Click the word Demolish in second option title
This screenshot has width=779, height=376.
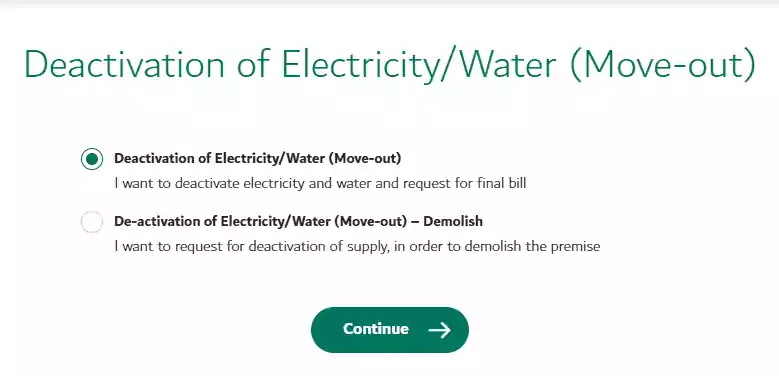[x=453, y=221]
